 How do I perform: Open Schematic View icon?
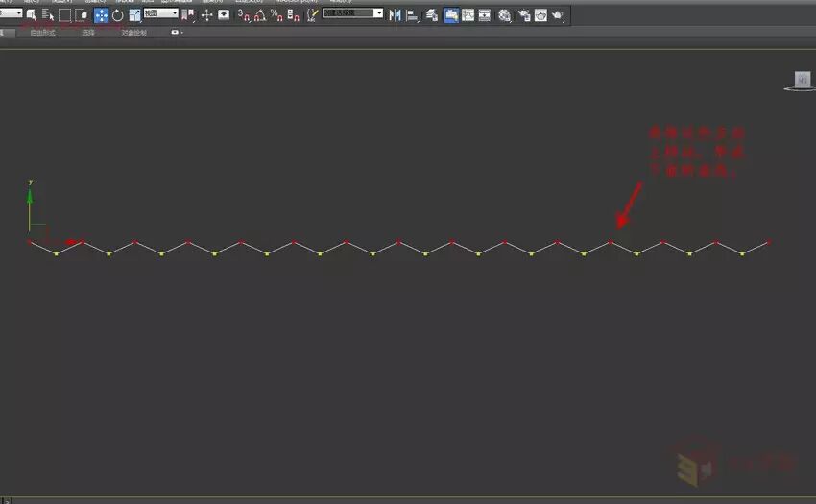[x=485, y=15]
